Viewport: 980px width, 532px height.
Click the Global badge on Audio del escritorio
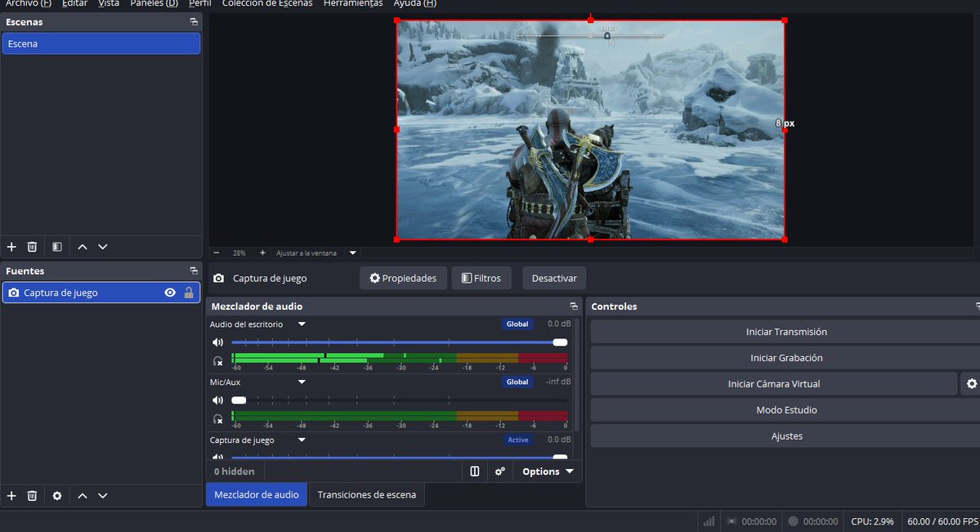pos(517,324)
